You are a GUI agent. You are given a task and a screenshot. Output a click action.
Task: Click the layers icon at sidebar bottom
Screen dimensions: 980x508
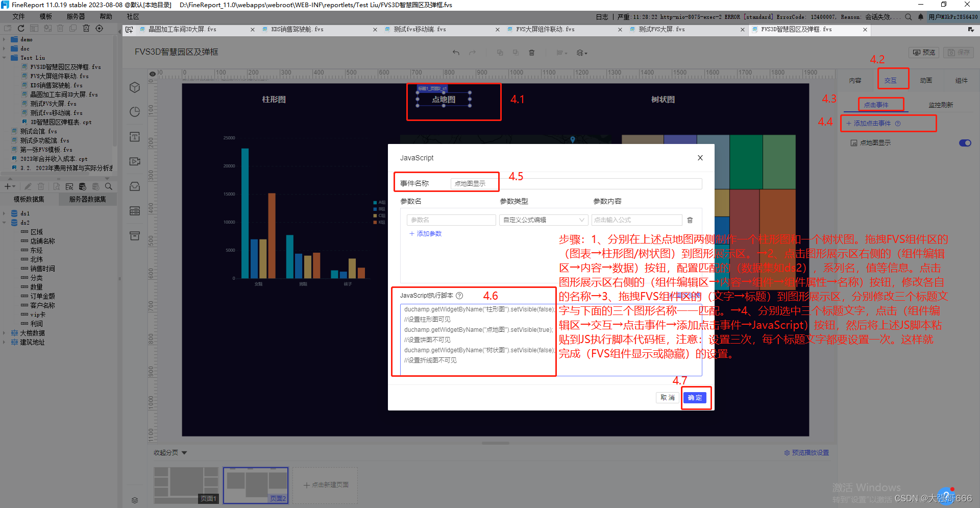click(135, 500)
